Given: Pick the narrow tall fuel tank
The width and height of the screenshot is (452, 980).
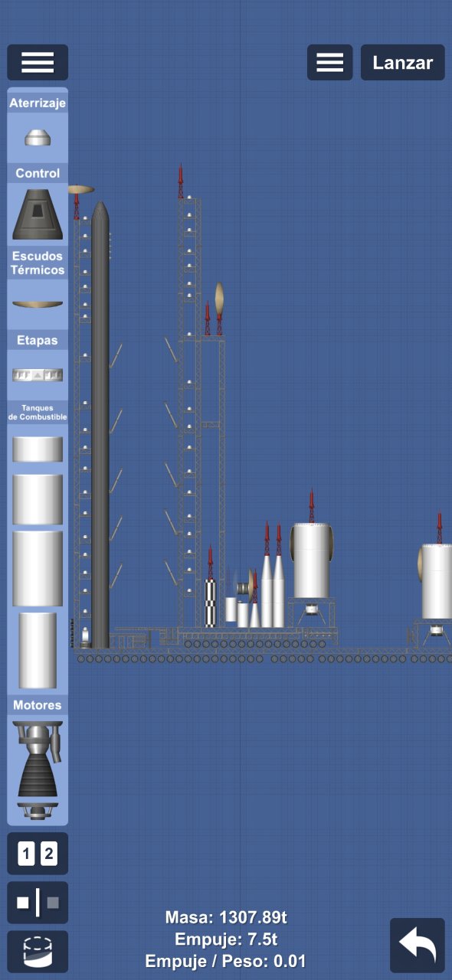Looking at the screenshot, I should [x=38, y=650].
